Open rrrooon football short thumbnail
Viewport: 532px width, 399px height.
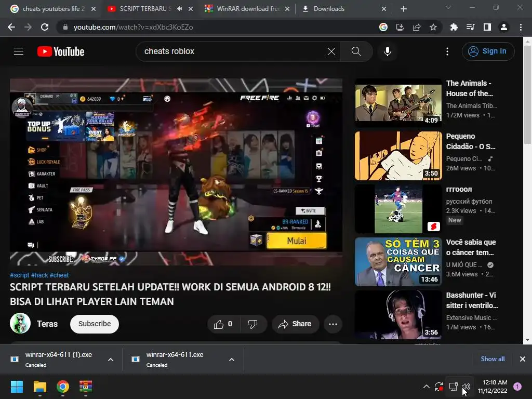pyautogui.click(x=398, y=209)
